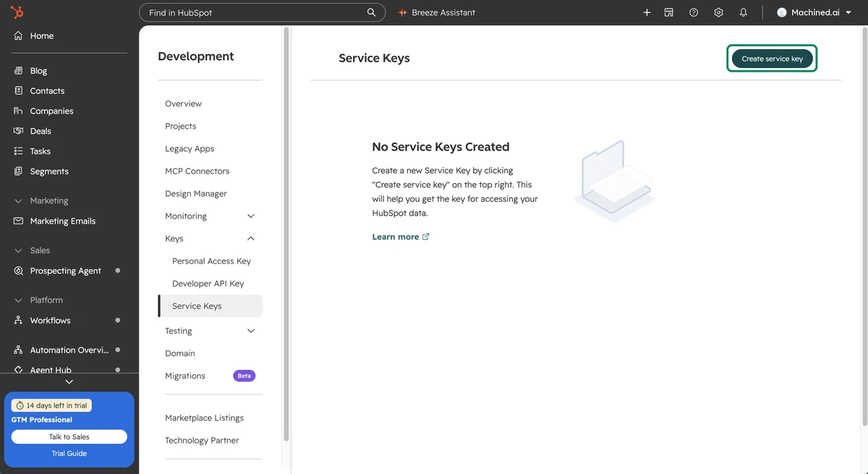Open the Marketplace storefront icon
868x474 pixels.
(669, 12)
